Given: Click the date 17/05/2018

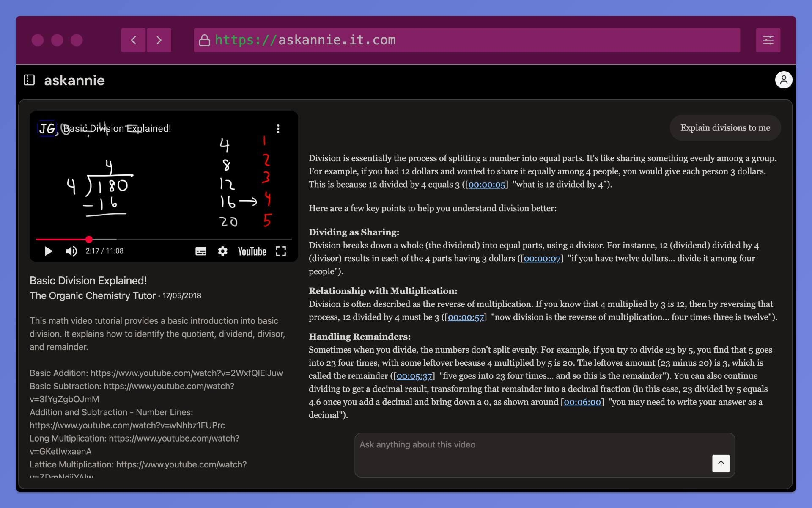Looking at the screenshot, I should 182,296.
